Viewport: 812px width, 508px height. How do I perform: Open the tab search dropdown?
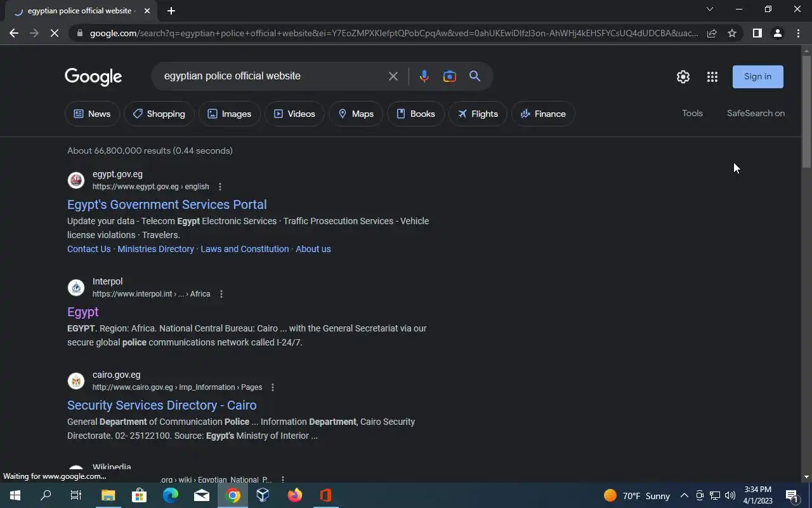pos(710,10)
